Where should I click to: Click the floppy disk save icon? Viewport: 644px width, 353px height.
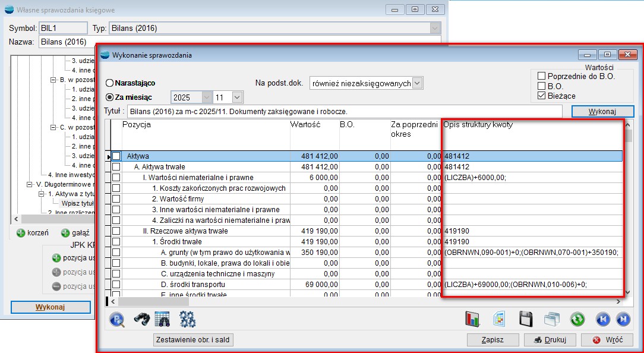(525, 320)
